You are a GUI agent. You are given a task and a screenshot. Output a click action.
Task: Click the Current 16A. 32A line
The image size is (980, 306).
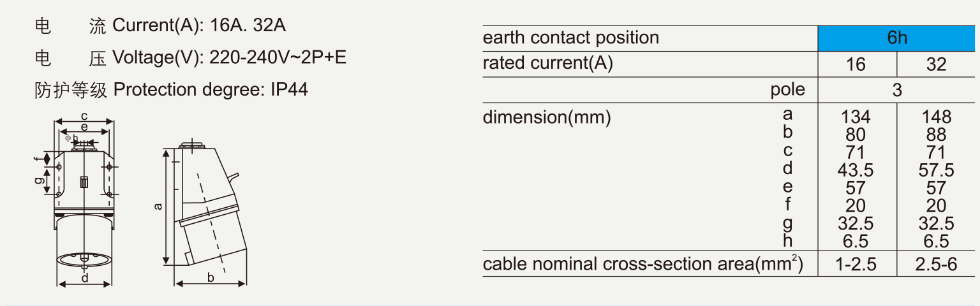click(x=199, y=26)
